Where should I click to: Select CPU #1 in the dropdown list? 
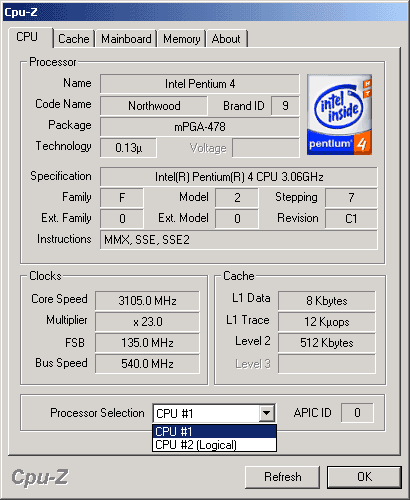click(214, 431)
